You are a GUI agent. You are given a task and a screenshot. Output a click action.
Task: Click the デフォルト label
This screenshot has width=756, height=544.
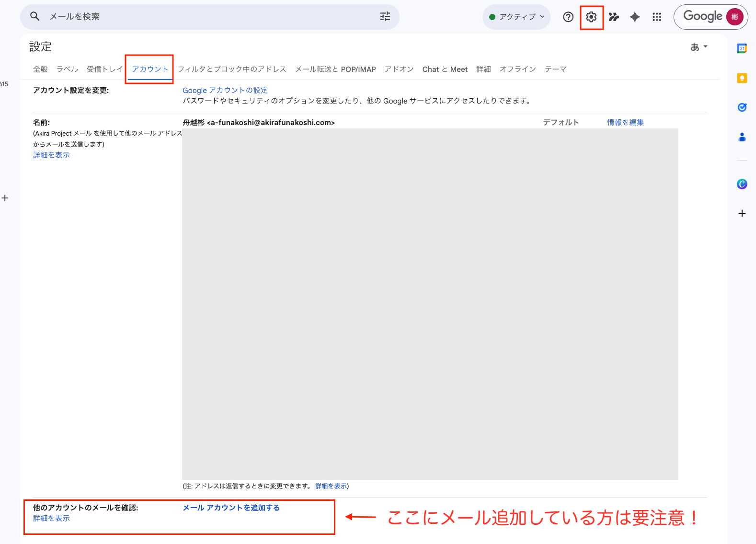(561, 122)
